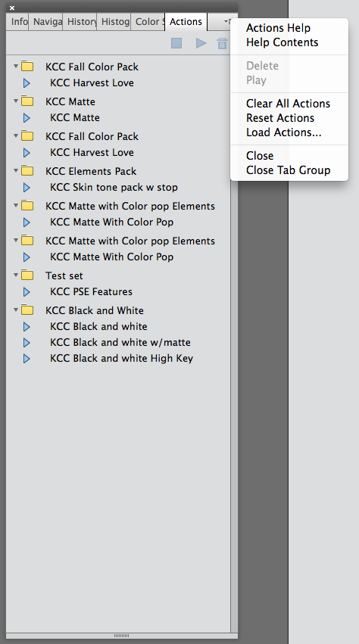Select the 'KCC Elements Pack' set name
This screenshot has height=644, width=359.
91,171
